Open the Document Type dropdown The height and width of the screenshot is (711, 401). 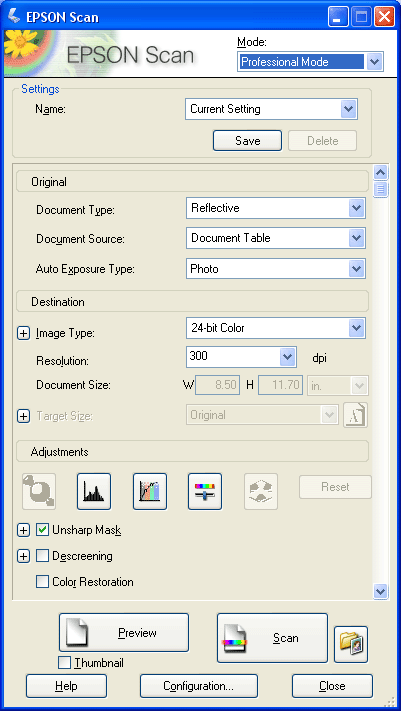(357, 208)
